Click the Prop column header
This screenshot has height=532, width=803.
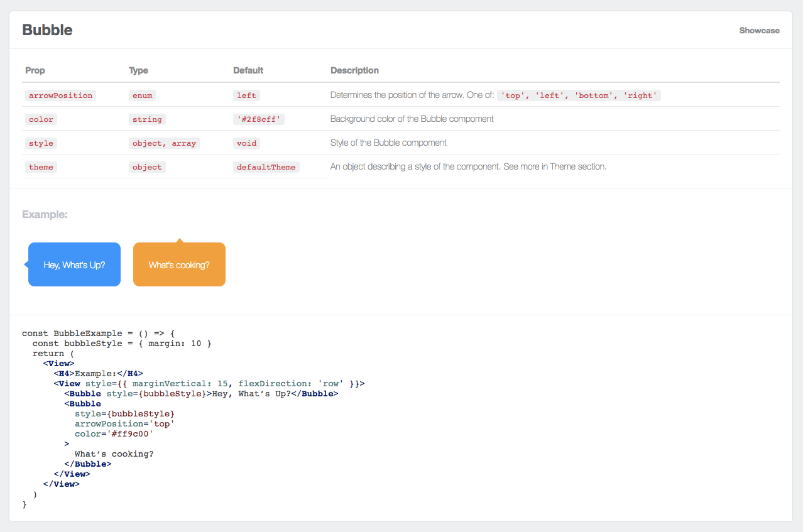tap(35, 70)
